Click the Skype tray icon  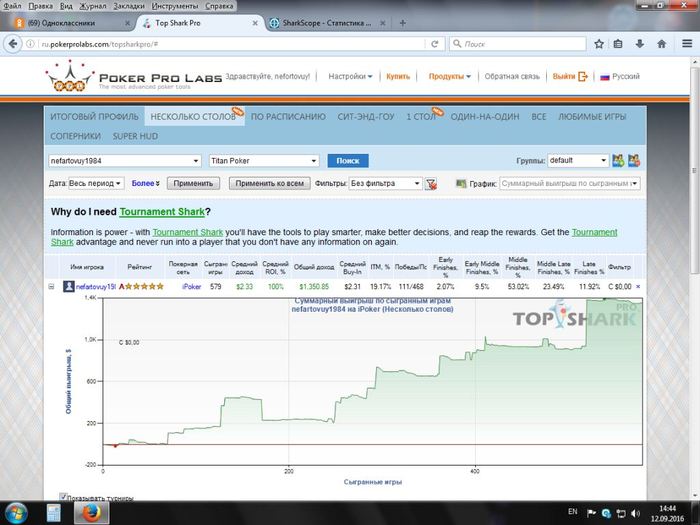pos(606,513)
